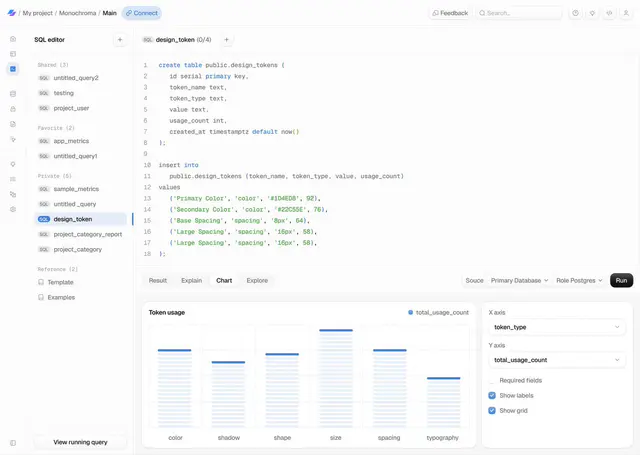
Task: Open the Authentication lock sidebar icon
Action: tap(13, 109)
